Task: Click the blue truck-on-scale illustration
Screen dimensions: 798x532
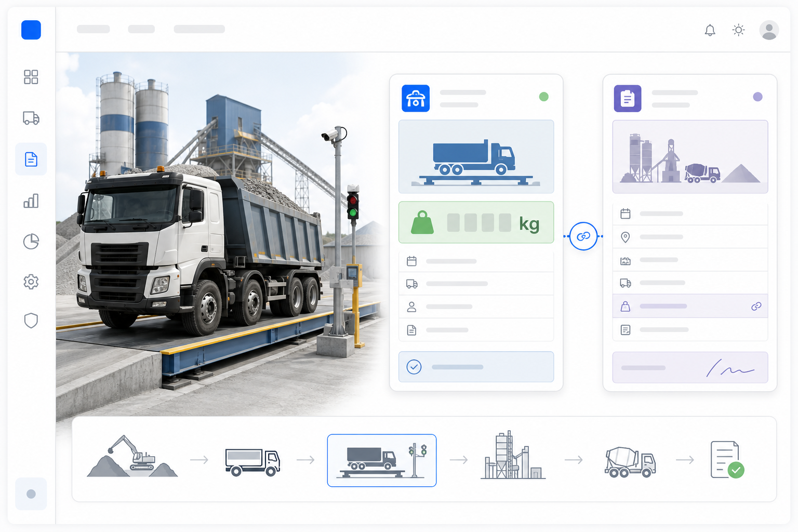Action: (x=476, y=157)
